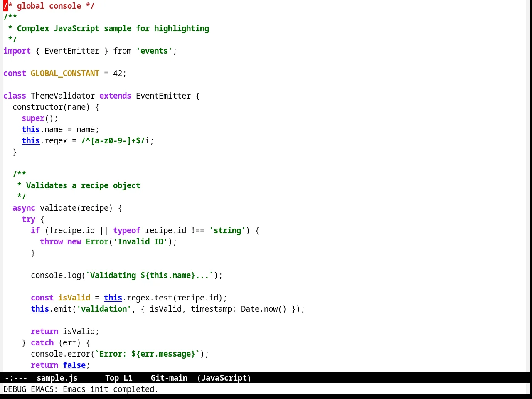Click the 'GLOBAL_CONSTANT' identifier
This screenshot has height=399, width=532.
pyautogui.click(x=65, y=73)
